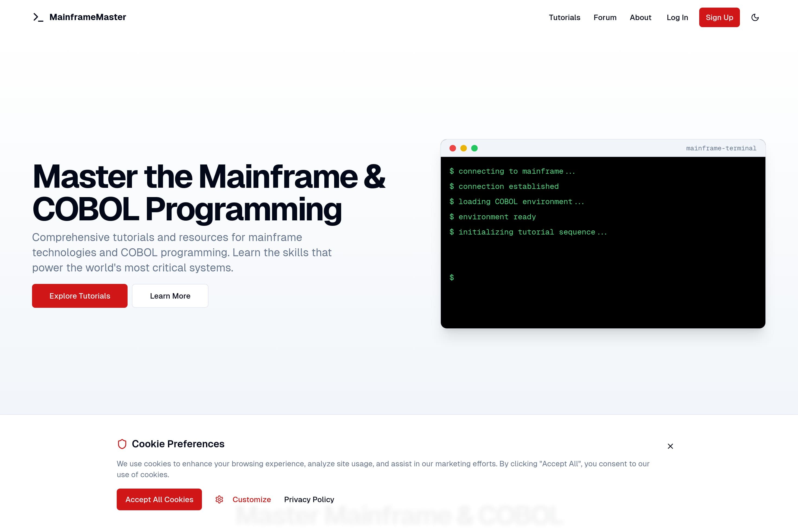798x532 pixels.
Task: Toggle dark mode with the moon icon
Action: (755, 17)
